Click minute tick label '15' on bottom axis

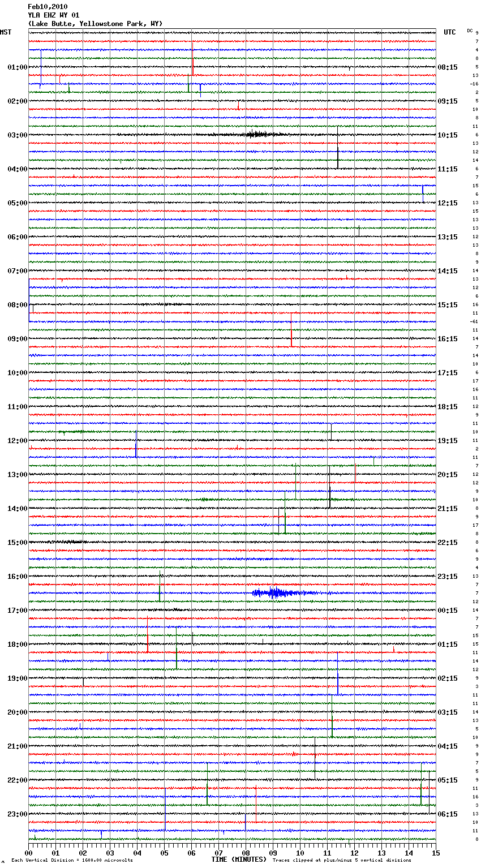point(436,853)
